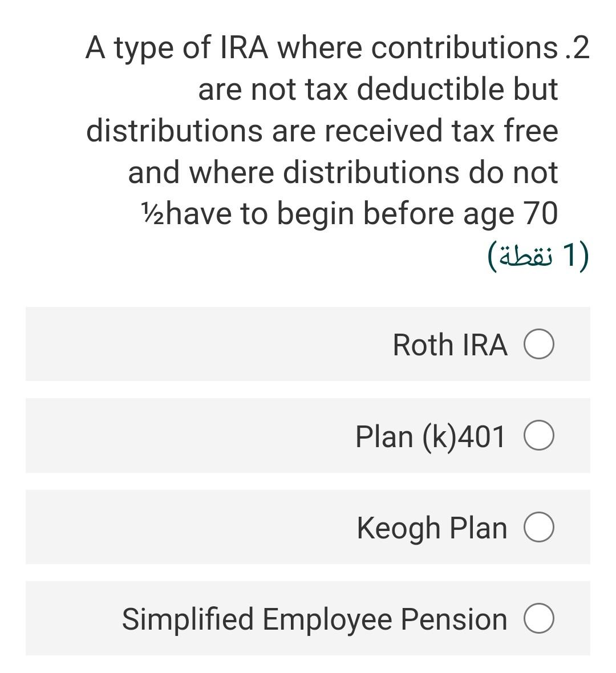Select the Roth IRA radio button
Viewport: 616px width, 673px height.
(539, 346)
